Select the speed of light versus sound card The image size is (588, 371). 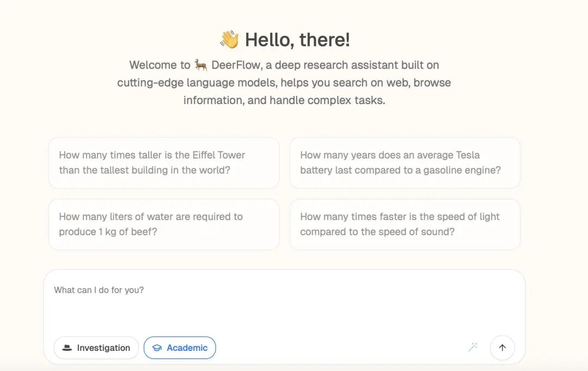[x=405, y=224]
